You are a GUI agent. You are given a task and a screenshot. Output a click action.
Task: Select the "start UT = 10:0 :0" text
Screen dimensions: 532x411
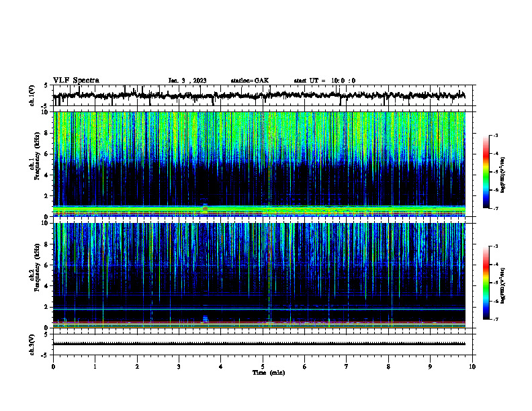324,81
